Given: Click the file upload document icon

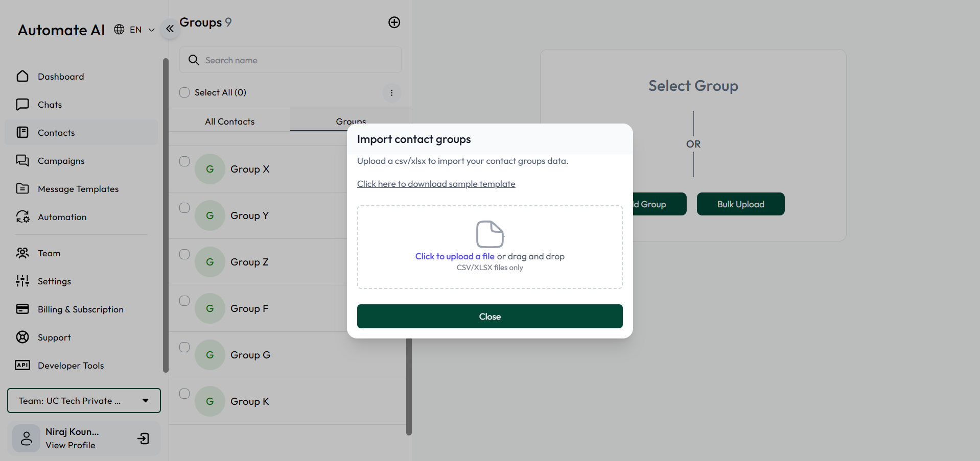Looking at the screenshot, I should [x=489, y=234].
